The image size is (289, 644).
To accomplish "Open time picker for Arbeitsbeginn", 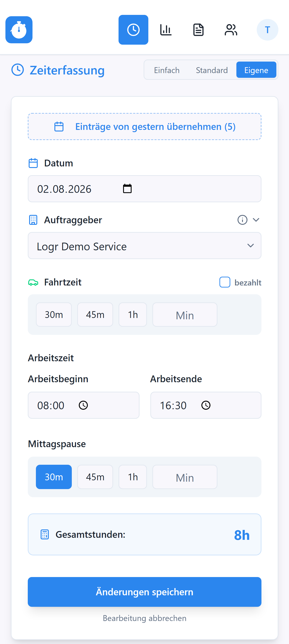I will coord(83,405).
